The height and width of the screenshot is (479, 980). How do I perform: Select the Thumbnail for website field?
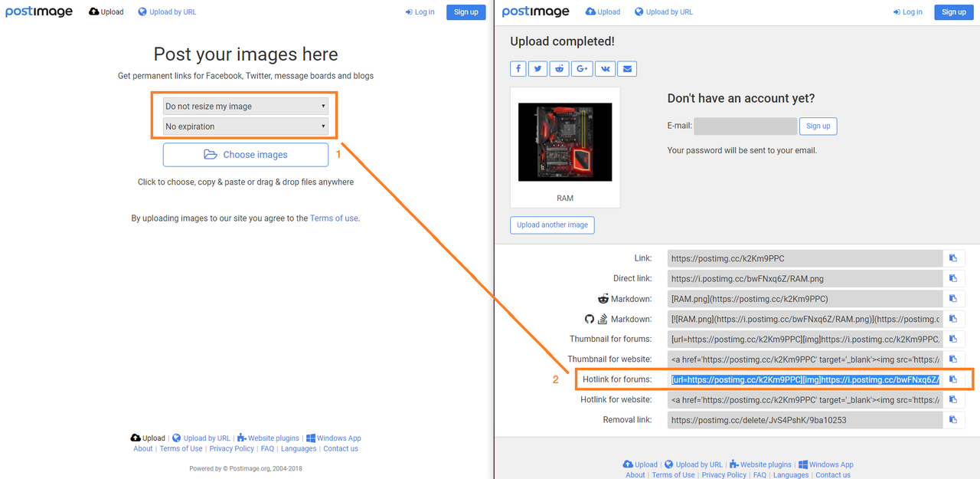point(805,359)
